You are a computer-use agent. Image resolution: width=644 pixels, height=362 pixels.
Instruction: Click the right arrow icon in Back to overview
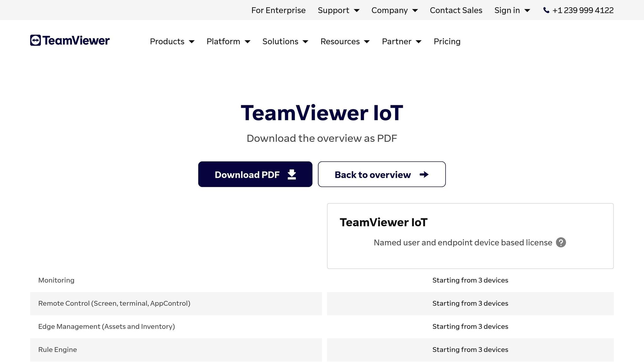click(x=424, y=174)
